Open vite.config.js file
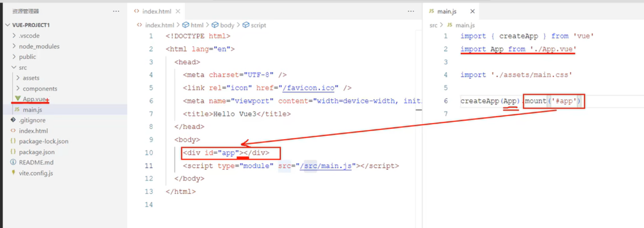The height and width of the screenshot is (228, 644). click(x=36, y=173)
